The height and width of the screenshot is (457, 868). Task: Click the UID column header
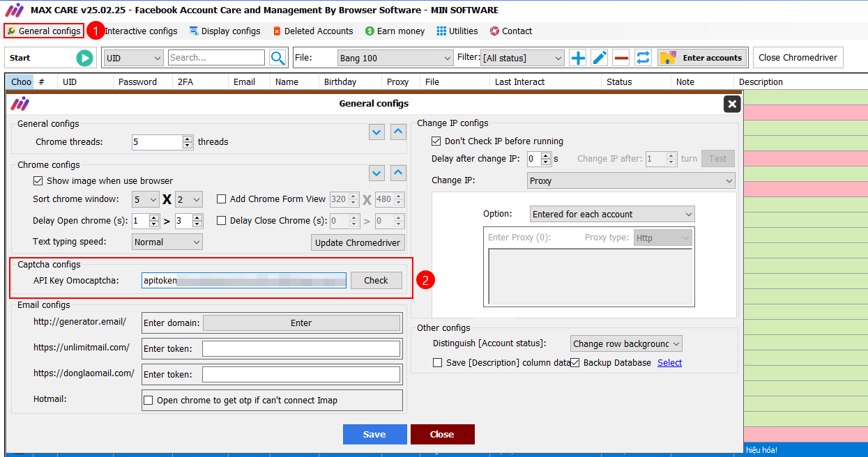click(x=85, y=82)
